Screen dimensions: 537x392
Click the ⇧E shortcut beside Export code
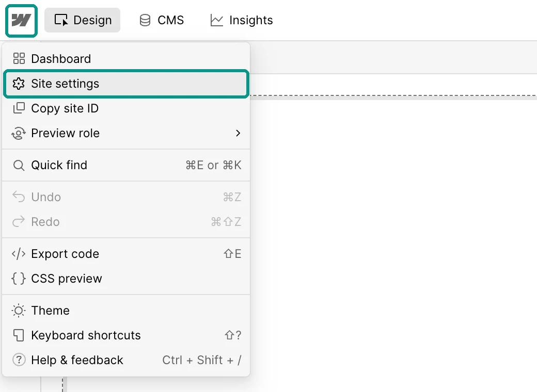(232, 254)
